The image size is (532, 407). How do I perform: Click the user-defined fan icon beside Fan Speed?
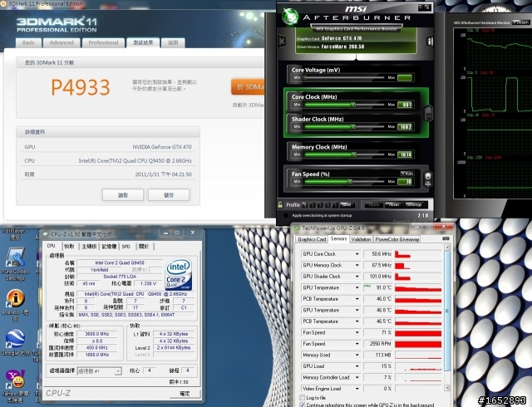(428, 179)
